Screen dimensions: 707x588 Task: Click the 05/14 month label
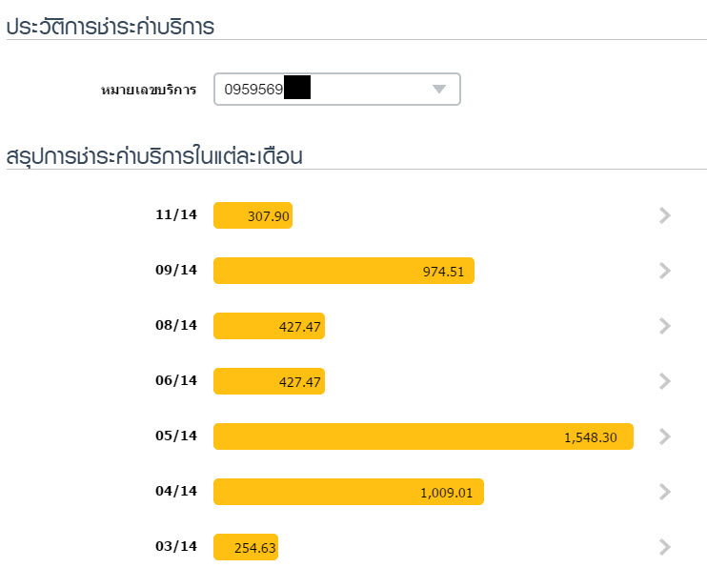coord(176,436)
